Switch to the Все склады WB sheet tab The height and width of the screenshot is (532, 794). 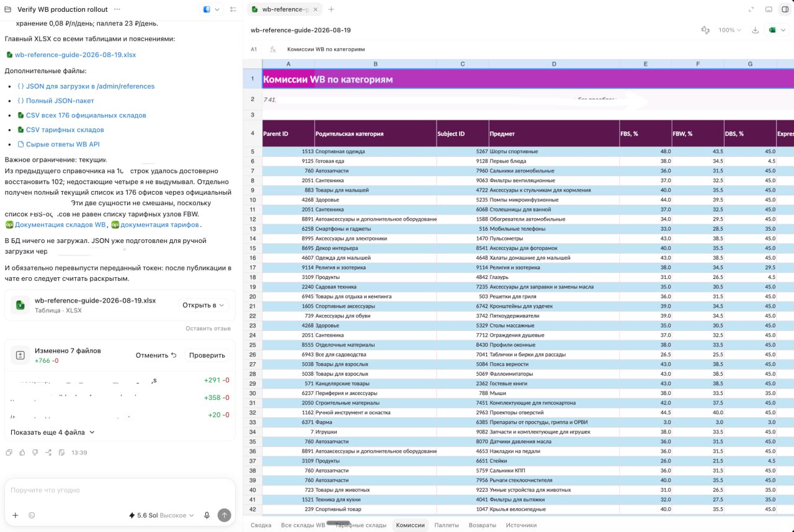(x=303, y=525)
